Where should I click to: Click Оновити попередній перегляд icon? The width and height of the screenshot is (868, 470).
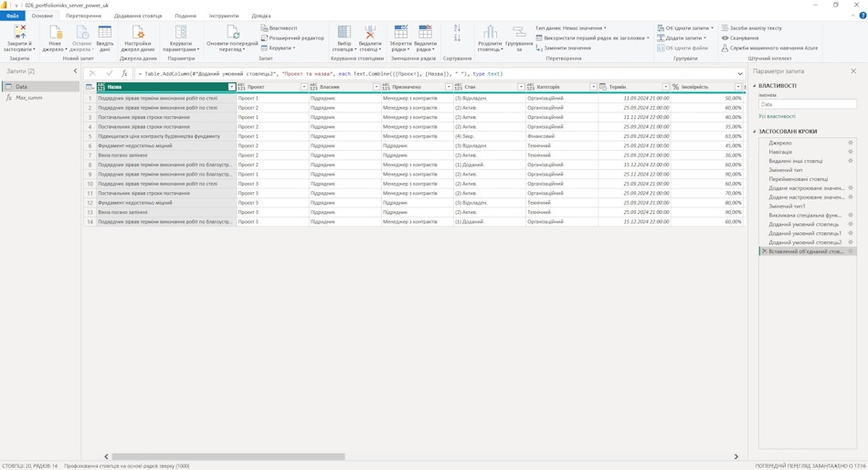pos(232,32)
